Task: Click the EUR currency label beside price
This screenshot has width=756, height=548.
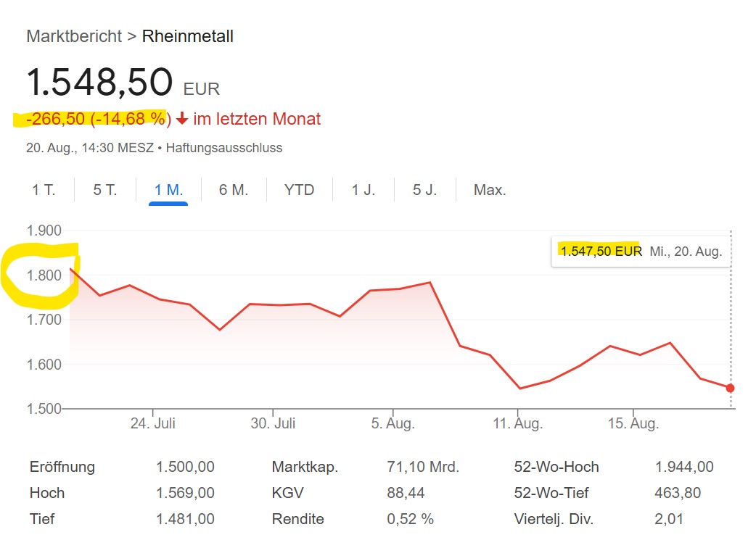Action: coord(202,89)
